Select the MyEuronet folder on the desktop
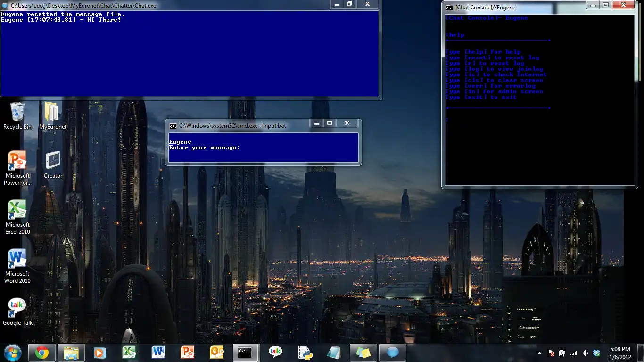 [x=53, y=116]
